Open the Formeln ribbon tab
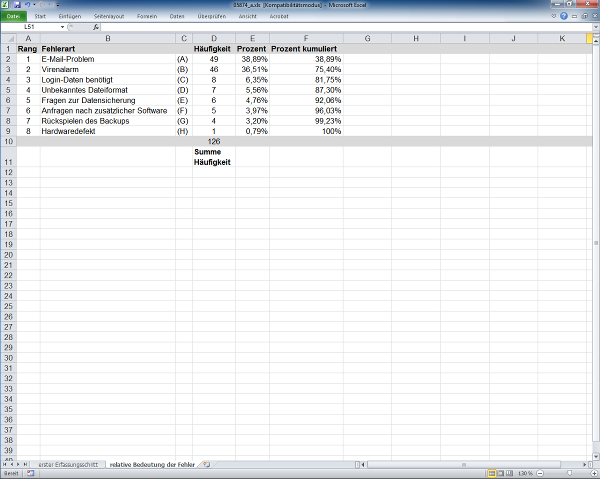The image size is (600, 479). click(147, 17)
